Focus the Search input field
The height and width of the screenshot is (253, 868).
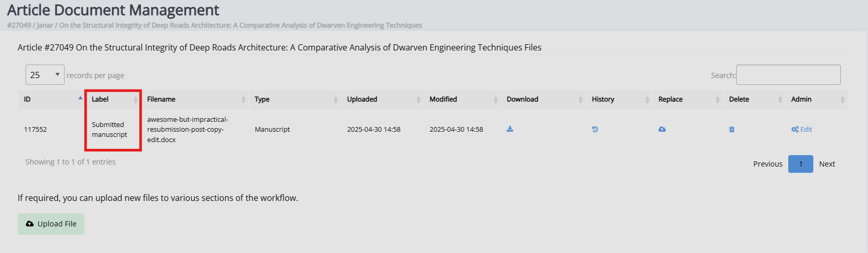pos(788,75)
